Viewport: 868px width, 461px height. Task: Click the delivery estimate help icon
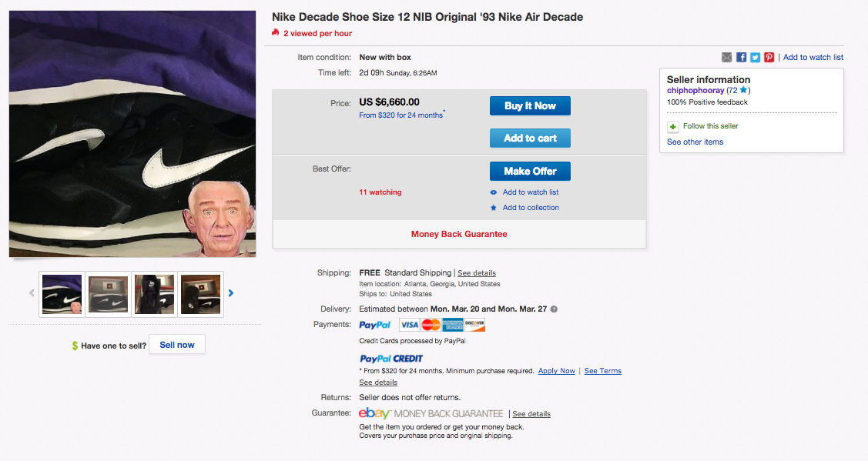554,309
